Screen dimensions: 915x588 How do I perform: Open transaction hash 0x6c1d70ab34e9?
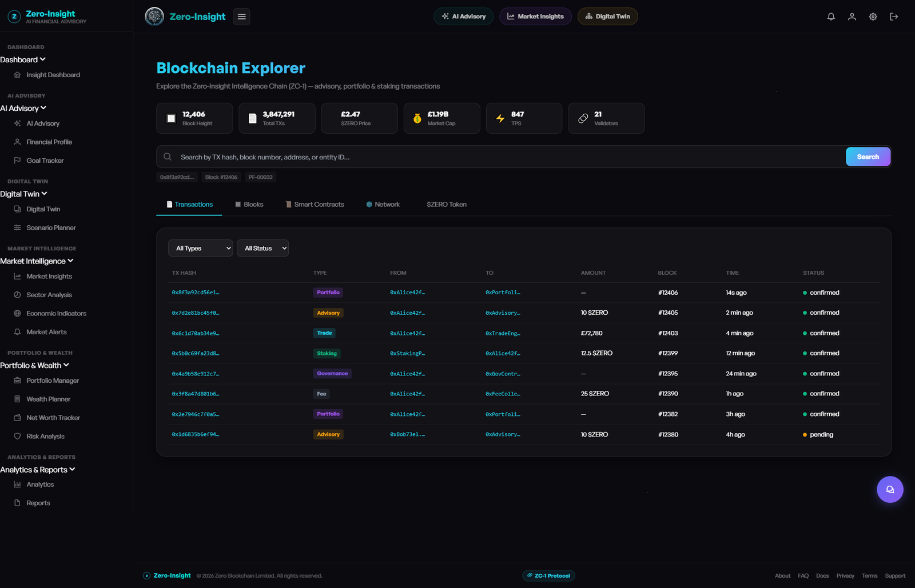click(196, 333)
